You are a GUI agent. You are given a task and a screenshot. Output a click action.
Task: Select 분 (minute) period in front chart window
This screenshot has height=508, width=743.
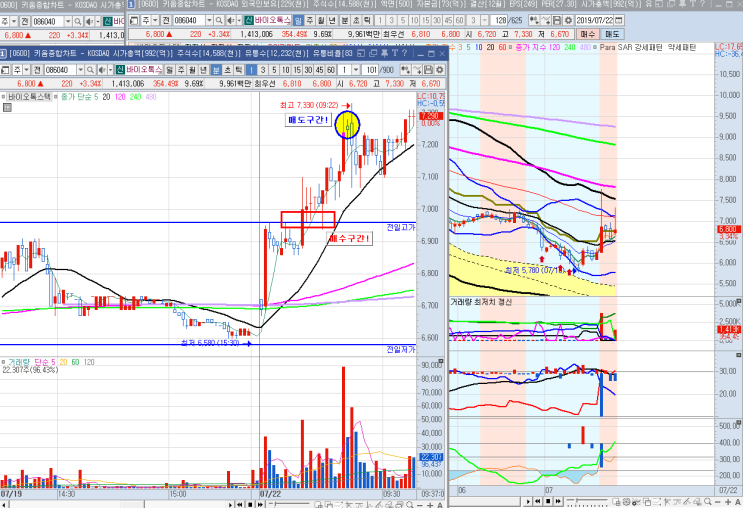[216, 70]
